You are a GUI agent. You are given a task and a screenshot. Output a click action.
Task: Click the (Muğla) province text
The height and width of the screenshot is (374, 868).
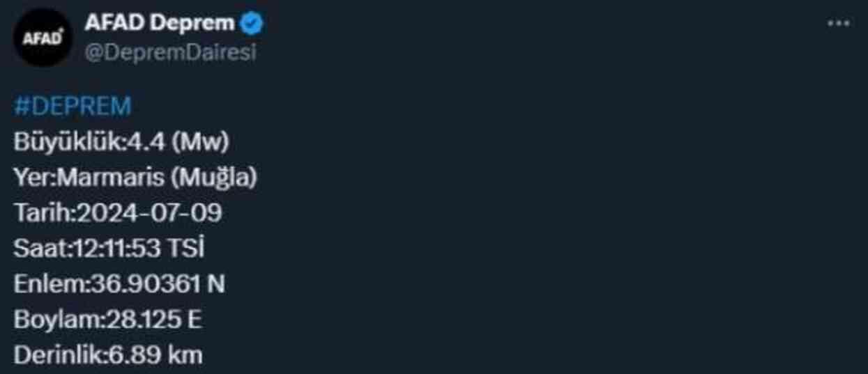[x=214, y=178]
